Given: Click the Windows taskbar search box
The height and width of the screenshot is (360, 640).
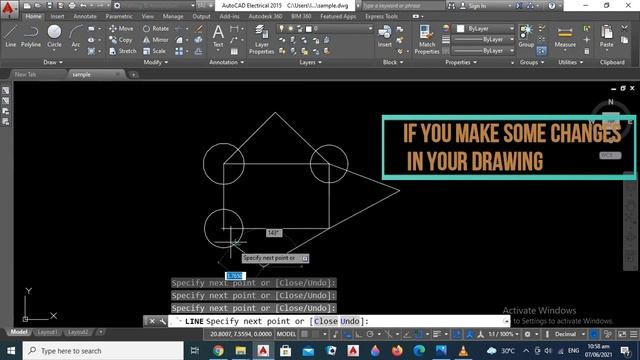Looking at the screenshot, I should pyautogui.click(x=103, y=351).
